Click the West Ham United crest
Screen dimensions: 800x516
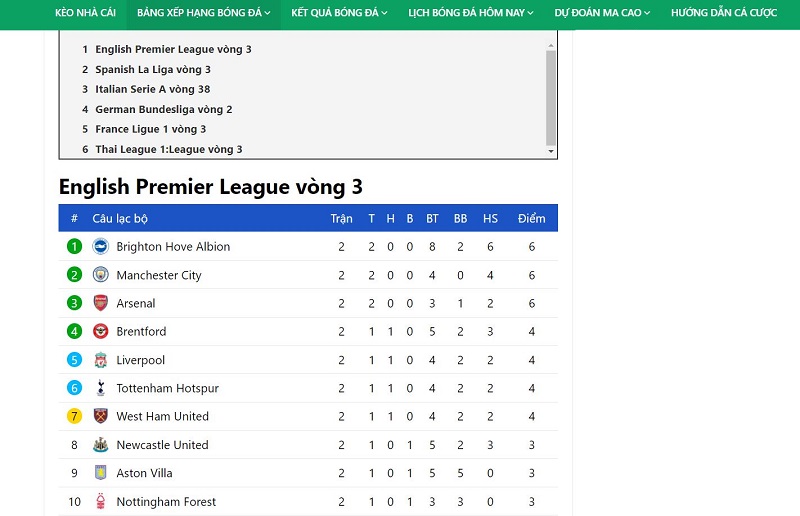click(101, 416)
